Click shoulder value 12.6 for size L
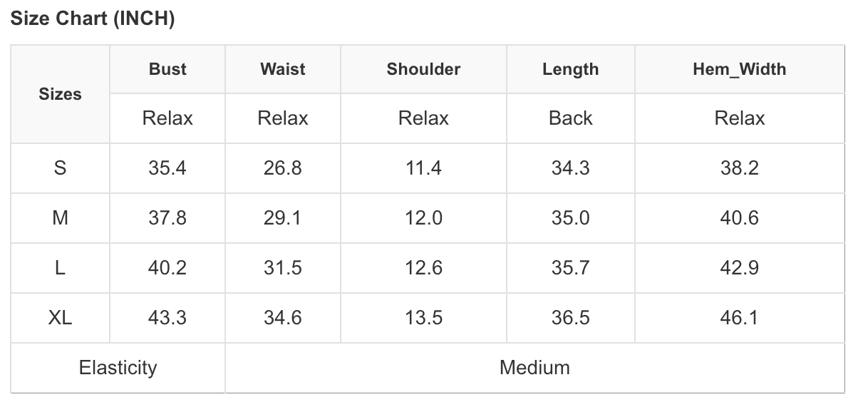Screen dimensions: 868x412 (423, 268)
